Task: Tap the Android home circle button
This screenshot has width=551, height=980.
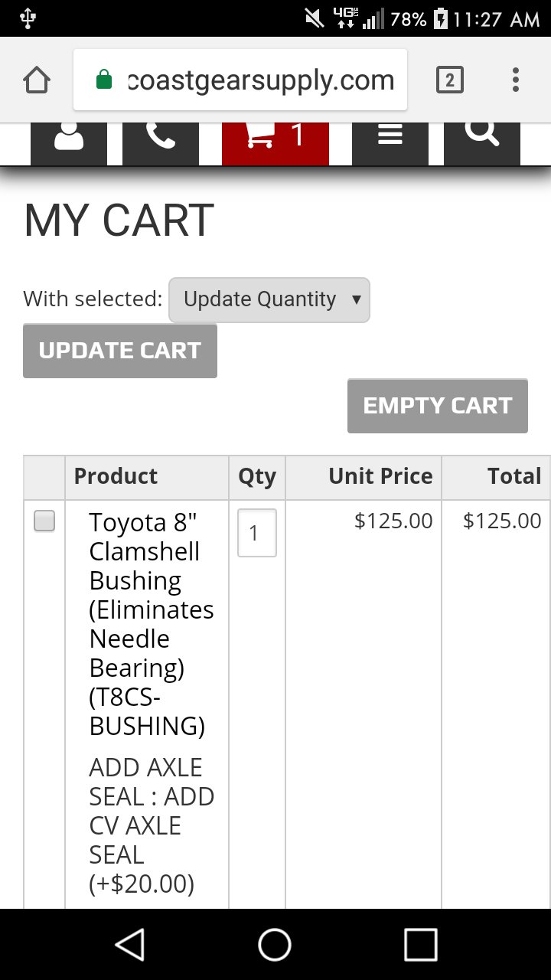Action: click(x=275, y=944)
